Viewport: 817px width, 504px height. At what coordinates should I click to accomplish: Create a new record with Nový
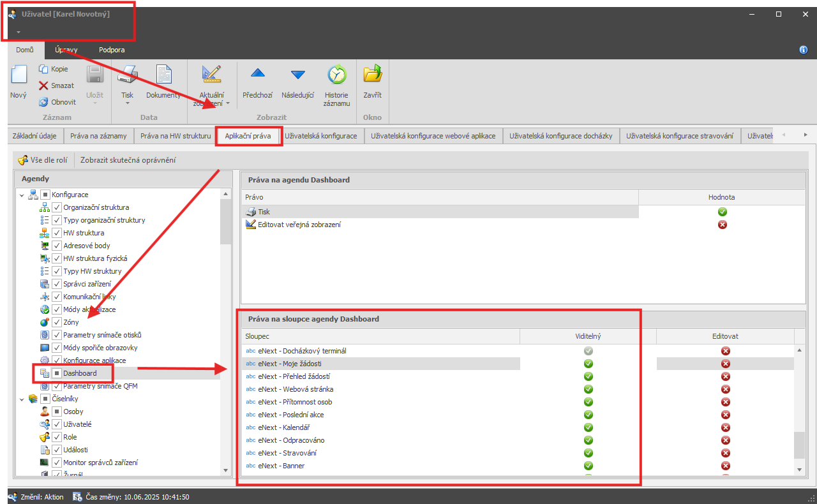point(19,83)
